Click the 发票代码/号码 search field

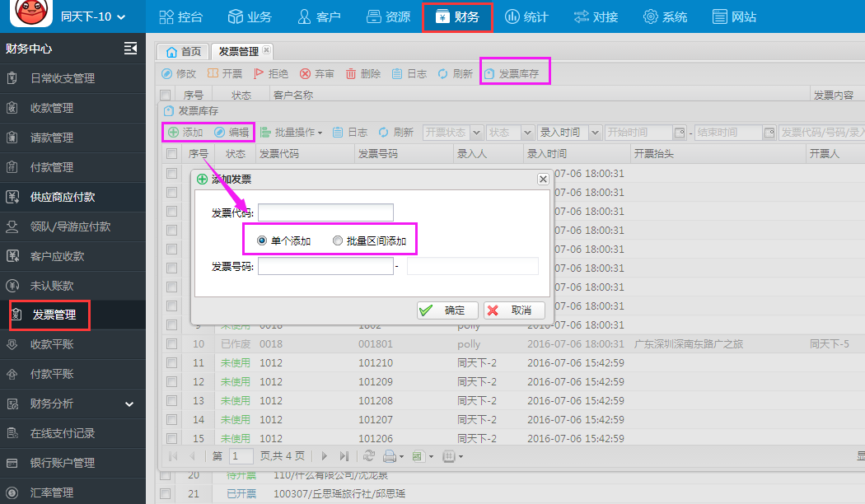[x=822, y=133]
